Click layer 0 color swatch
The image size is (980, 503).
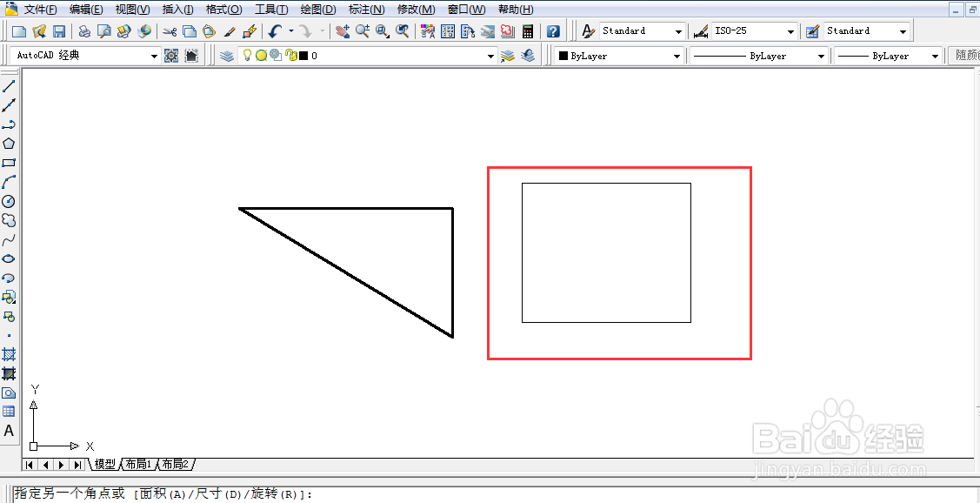click(303, 57)
